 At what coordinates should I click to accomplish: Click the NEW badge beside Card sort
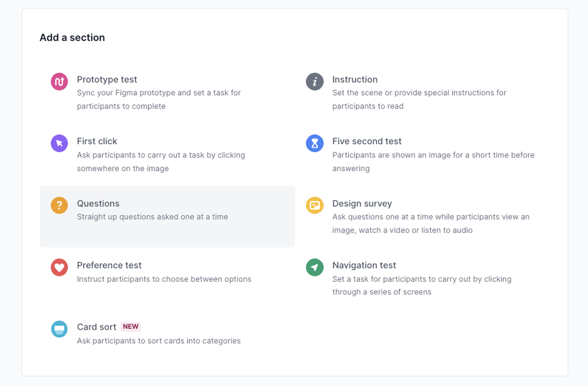(x=130, y=327)
